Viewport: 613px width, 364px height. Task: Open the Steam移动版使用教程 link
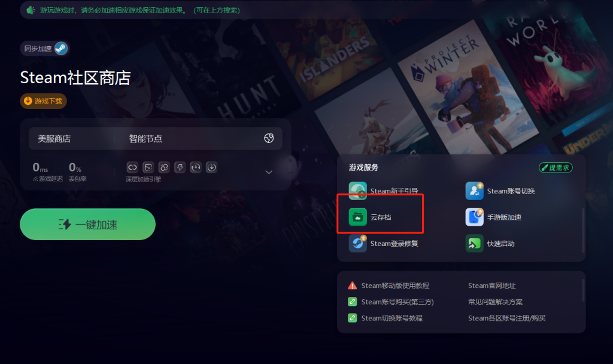pyautogui.click(x=395, y=286)
